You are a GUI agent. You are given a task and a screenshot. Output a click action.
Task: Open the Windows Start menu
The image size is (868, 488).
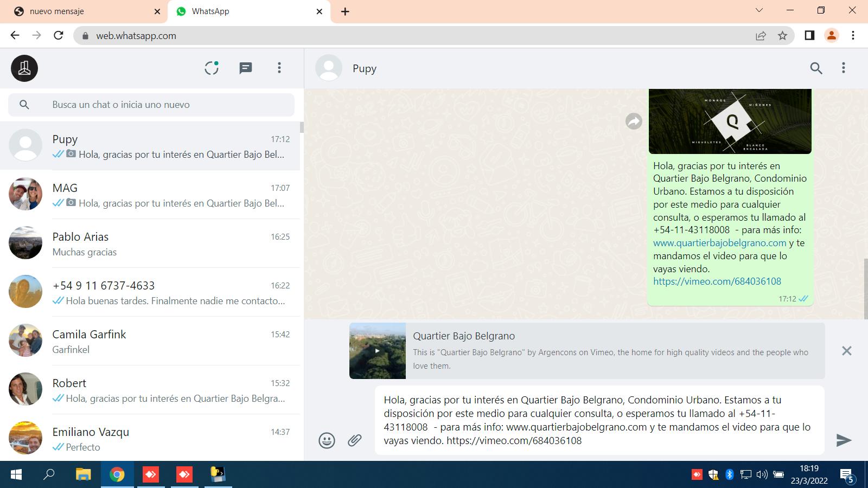click(x=16, y=475)
